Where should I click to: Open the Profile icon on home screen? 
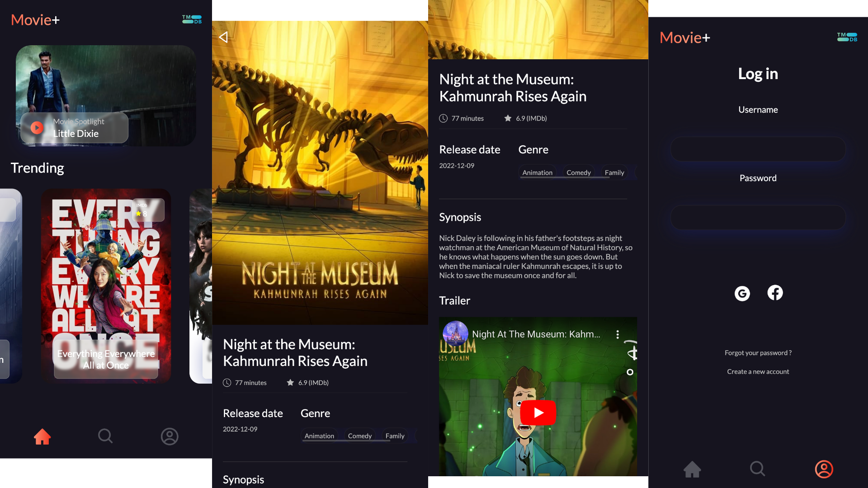point(170,436)
